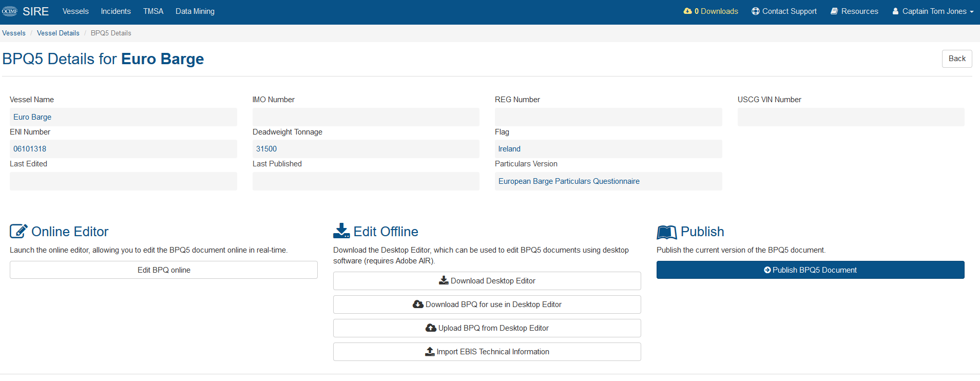Click Publish BPQ5 Document button
This screenshot has height=381, width=980.
click(811, 270)
